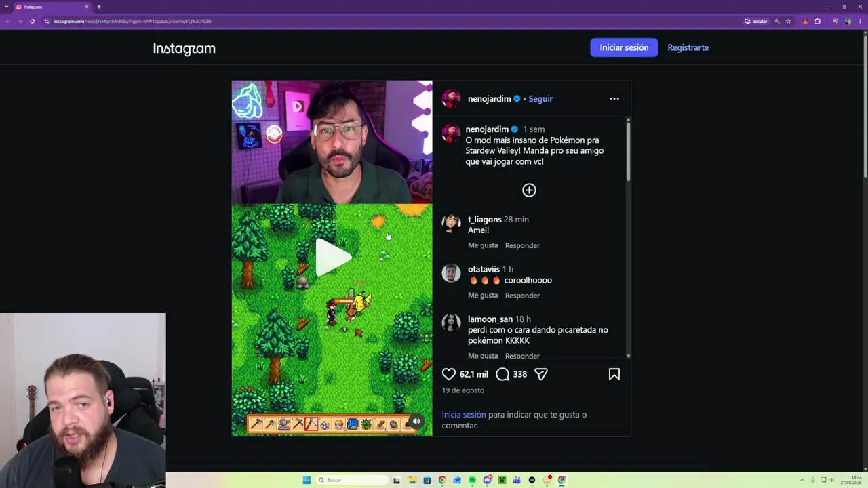Share the reel using the share icon
868x488 pixels.
[x=541, y=374]
